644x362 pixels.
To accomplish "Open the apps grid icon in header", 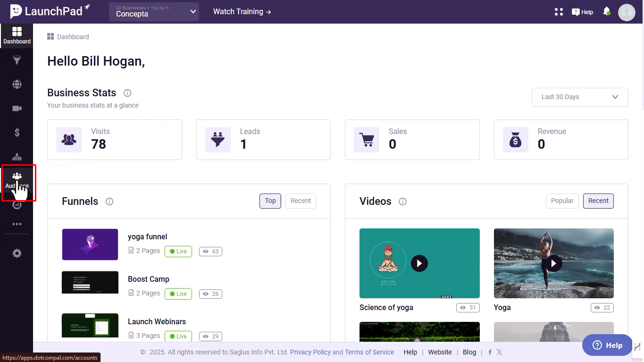I will (559, 12).
